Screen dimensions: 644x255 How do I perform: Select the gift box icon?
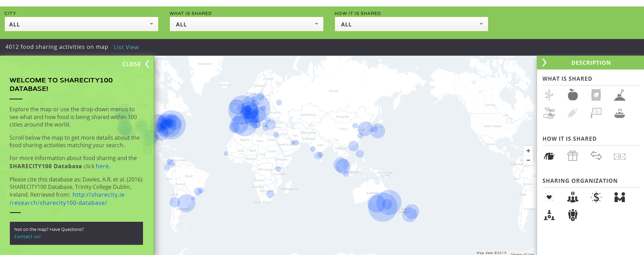pyautogui.click(x=573, y=156)
